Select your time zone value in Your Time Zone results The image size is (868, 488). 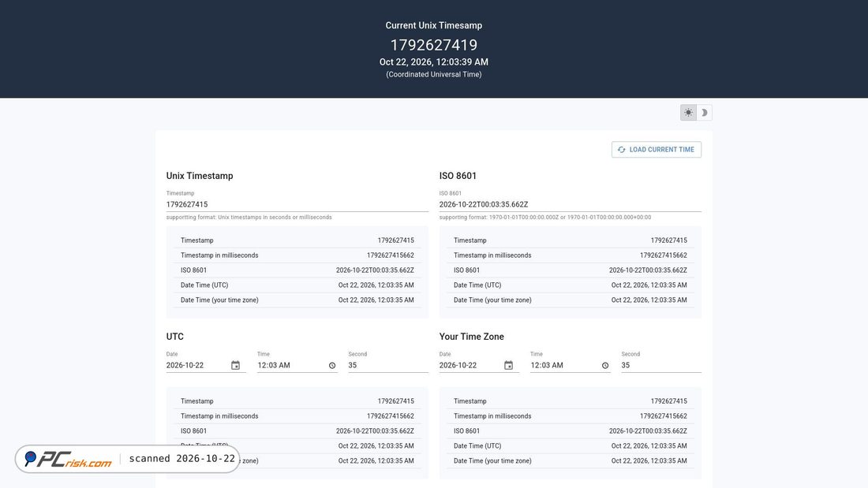click(x=649, y=461)
